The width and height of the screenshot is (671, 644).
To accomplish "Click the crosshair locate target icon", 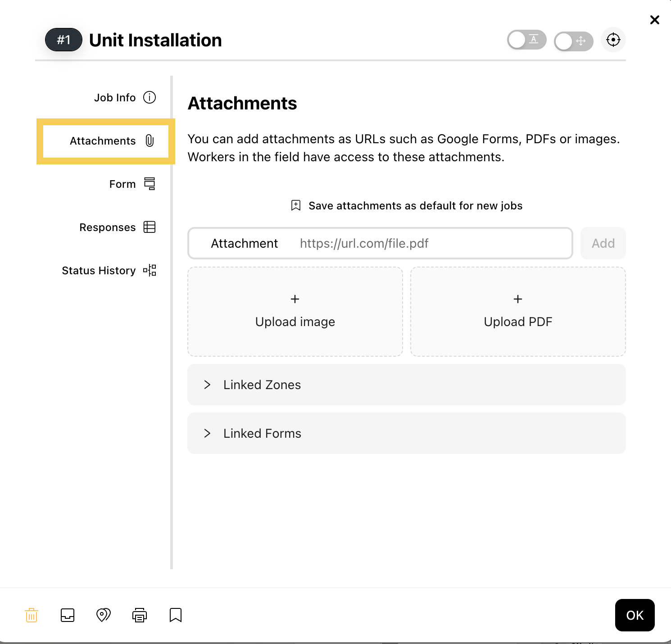I will (613, 40).
